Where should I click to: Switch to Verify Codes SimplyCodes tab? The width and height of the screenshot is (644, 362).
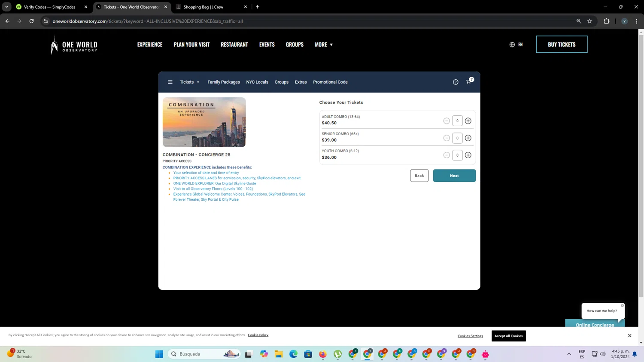49,7
